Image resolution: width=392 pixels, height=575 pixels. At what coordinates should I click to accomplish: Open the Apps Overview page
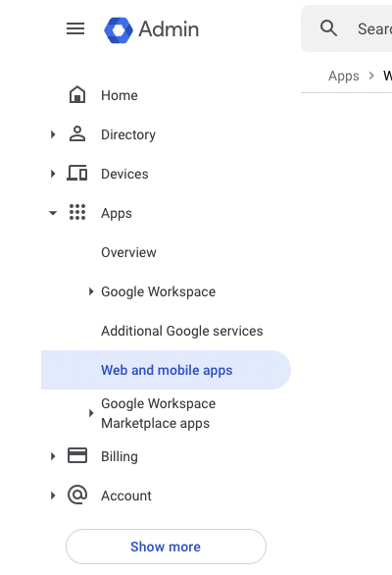[128, 252]
